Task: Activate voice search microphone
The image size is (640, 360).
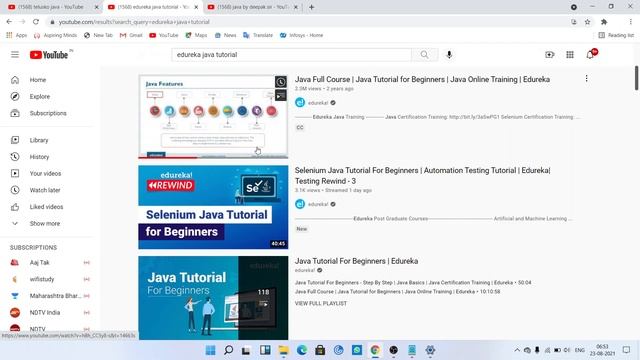Action: [x=449, y=55]
